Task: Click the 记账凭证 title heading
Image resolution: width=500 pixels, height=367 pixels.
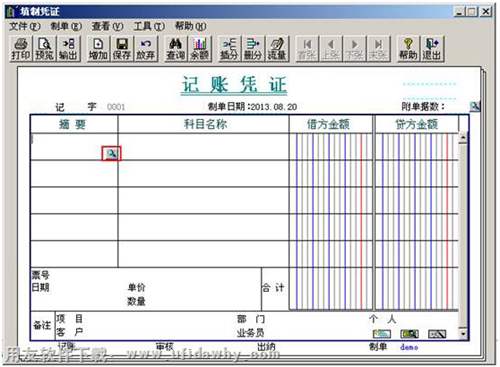Action: coord(234,85)
